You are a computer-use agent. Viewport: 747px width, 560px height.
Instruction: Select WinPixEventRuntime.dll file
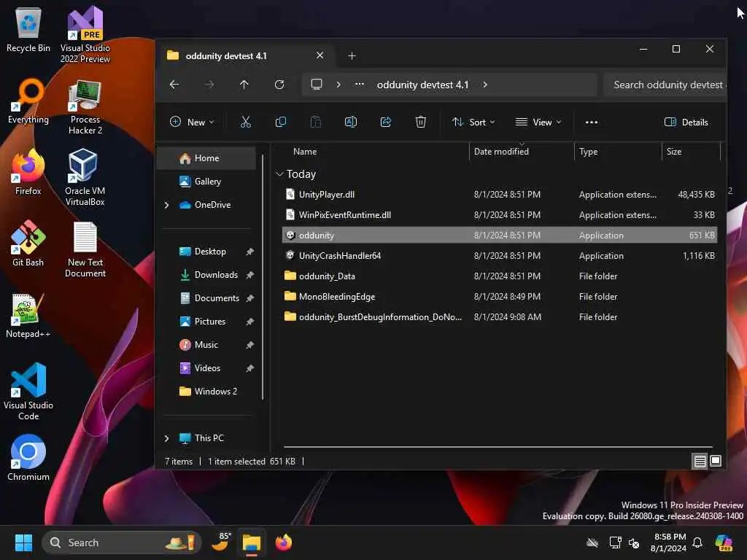tap(499, 215)
